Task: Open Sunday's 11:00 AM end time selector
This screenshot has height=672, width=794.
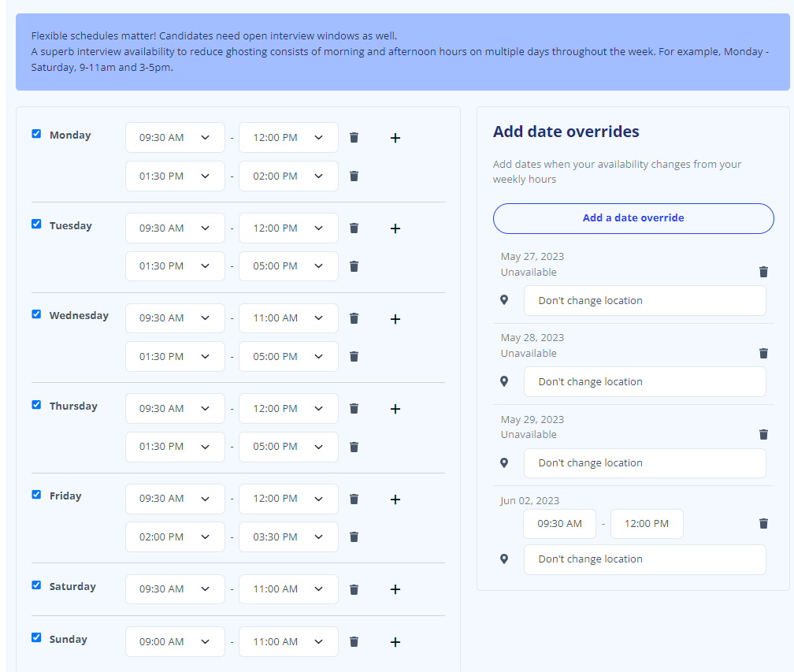Action: (x=288, y=641)
